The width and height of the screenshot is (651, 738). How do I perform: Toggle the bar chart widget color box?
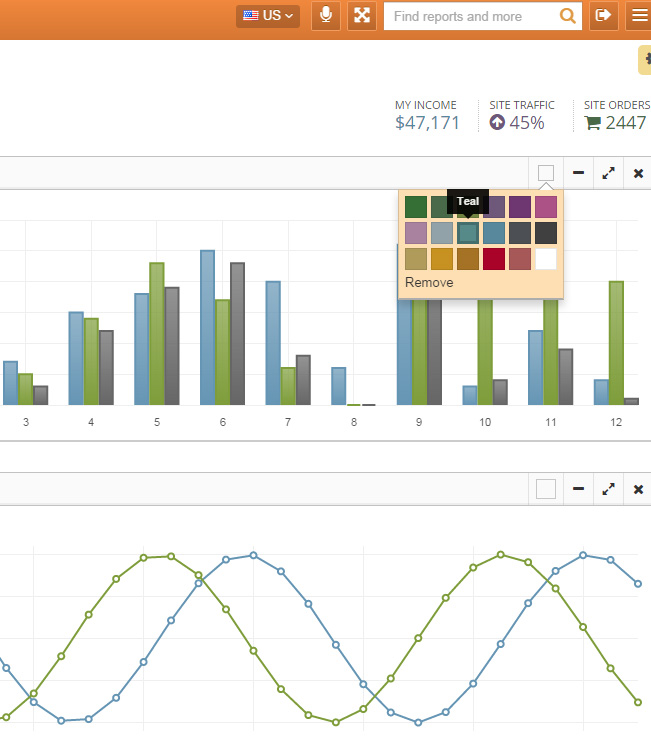point(545,174)
